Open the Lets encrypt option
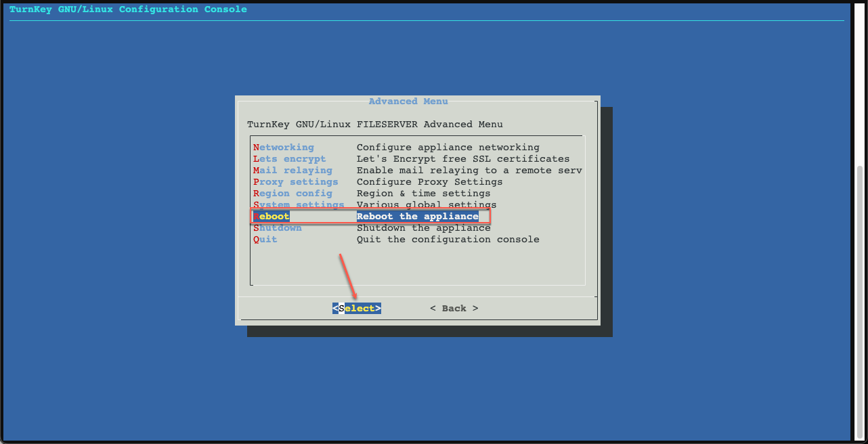 coord(288,158)
